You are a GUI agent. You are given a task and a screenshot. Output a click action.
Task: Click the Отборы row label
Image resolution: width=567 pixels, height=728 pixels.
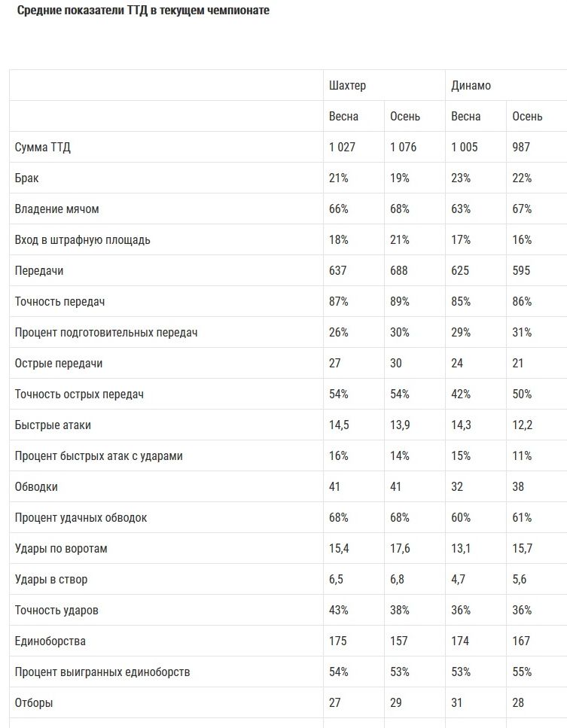[x=34, y=703]
